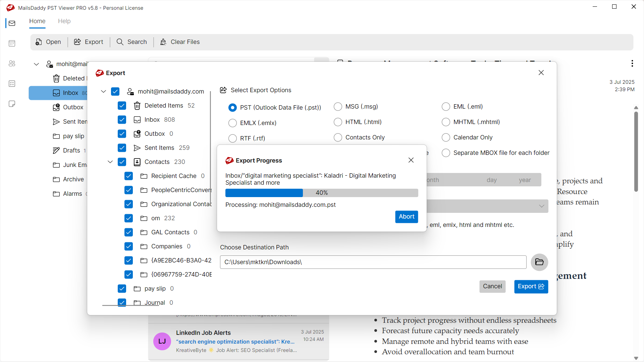
Task: Switch to the Help tab
Action: (x=64, y=21)
